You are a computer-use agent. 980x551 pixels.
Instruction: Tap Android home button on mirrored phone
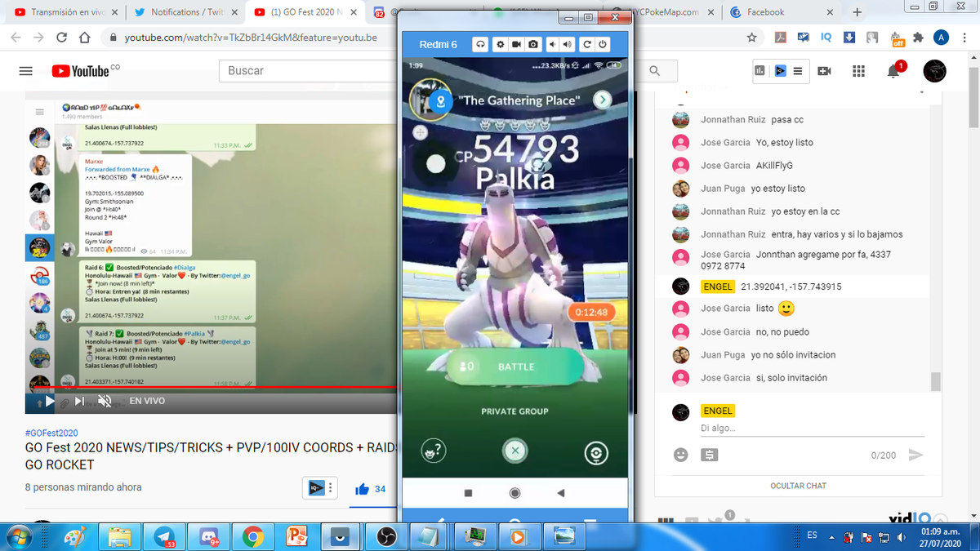tap(514, 493)
